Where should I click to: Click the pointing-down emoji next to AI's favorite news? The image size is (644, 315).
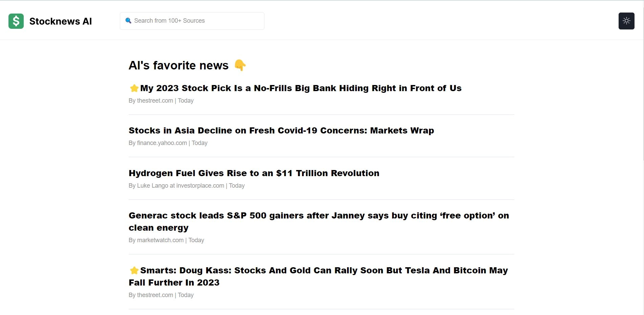[240, 65]
